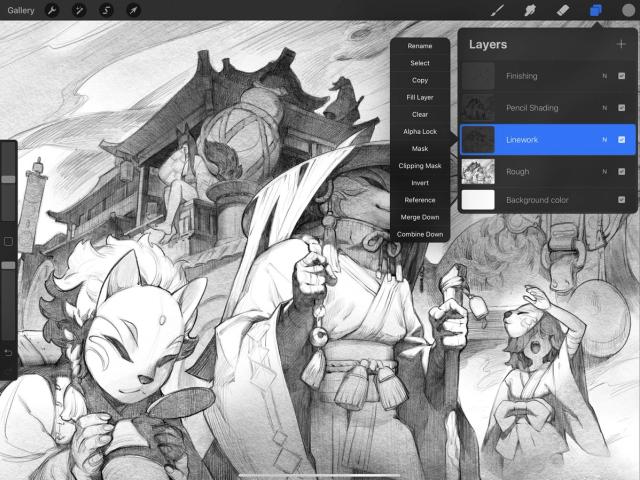This screenshot has height=480, width=640.
Task: Open the active color circle
Action: [629, 10]
